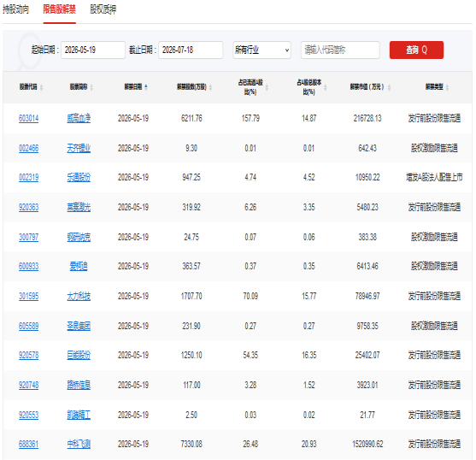Switch to the 持股动向 tab

15,9
